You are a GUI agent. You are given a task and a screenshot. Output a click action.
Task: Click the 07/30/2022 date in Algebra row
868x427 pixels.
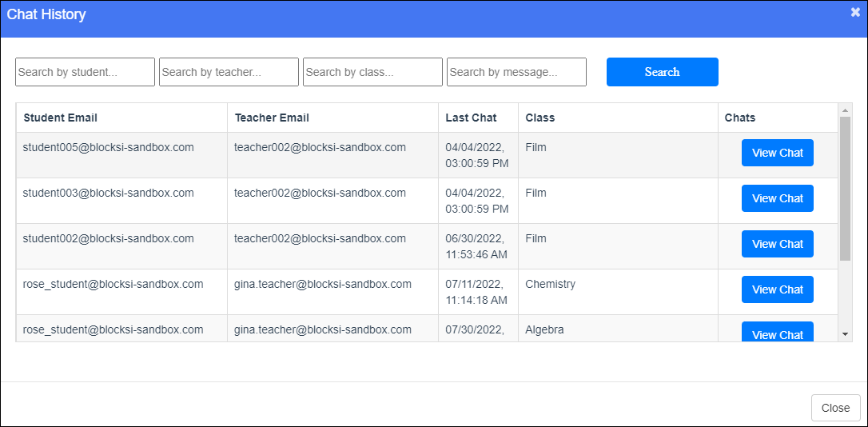pos(475,330)
